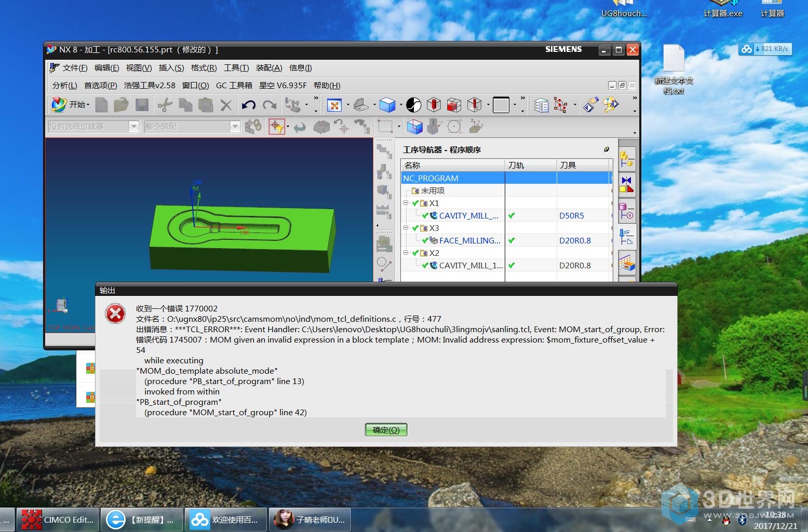Open the 文件(F) menu
The width and height of the screenshot is (808, 532).
click(x=75, y=68)
